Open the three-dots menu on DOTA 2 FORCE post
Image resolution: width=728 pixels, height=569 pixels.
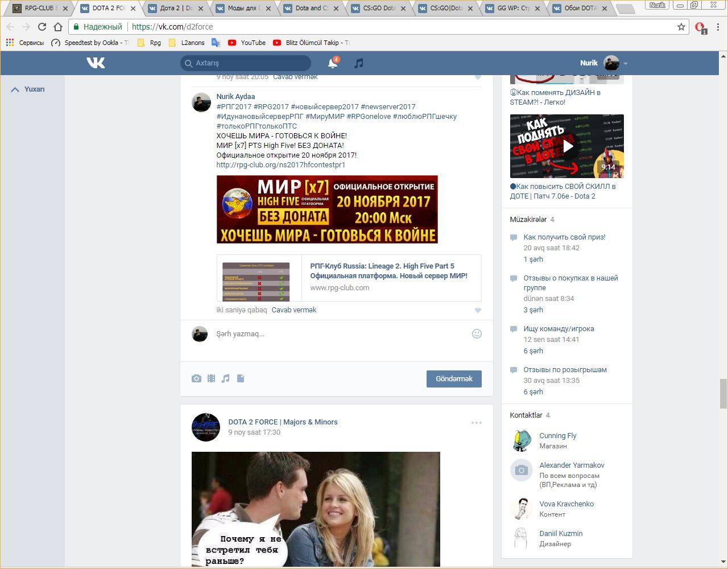[477, 423]
